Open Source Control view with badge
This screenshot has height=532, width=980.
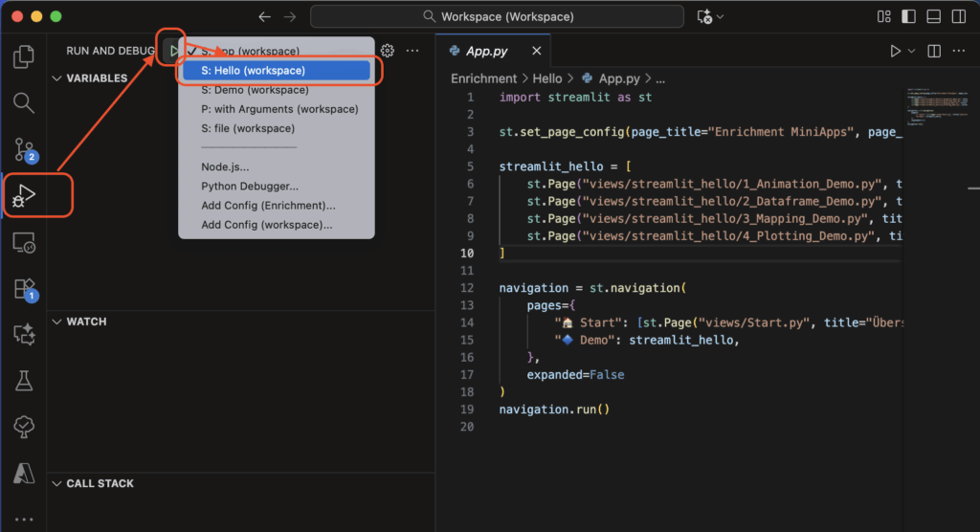pos(23,149)
